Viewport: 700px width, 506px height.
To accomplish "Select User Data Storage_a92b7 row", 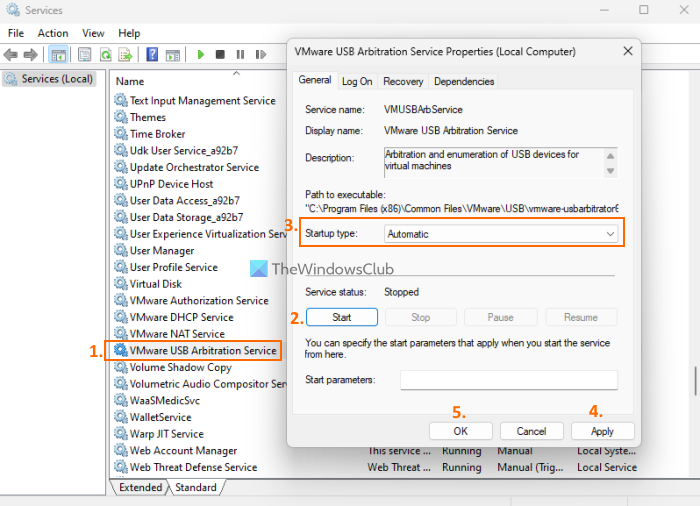I will 179,217.
